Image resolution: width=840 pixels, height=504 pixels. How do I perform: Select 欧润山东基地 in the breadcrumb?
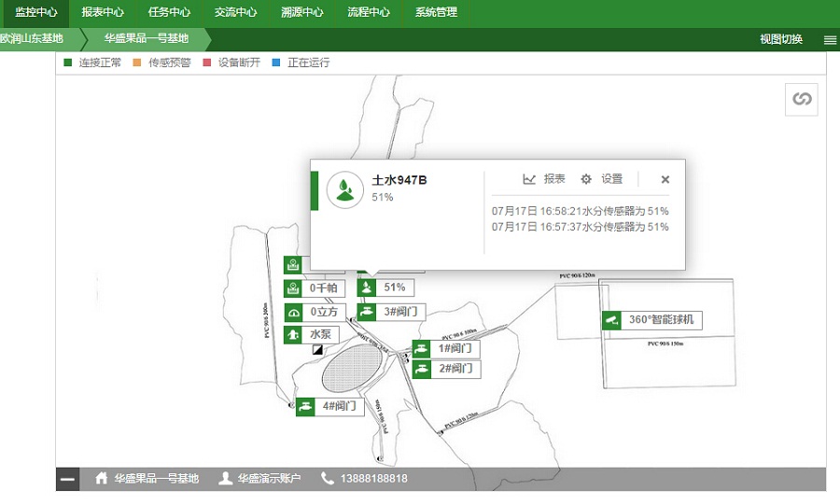point(33,39)
